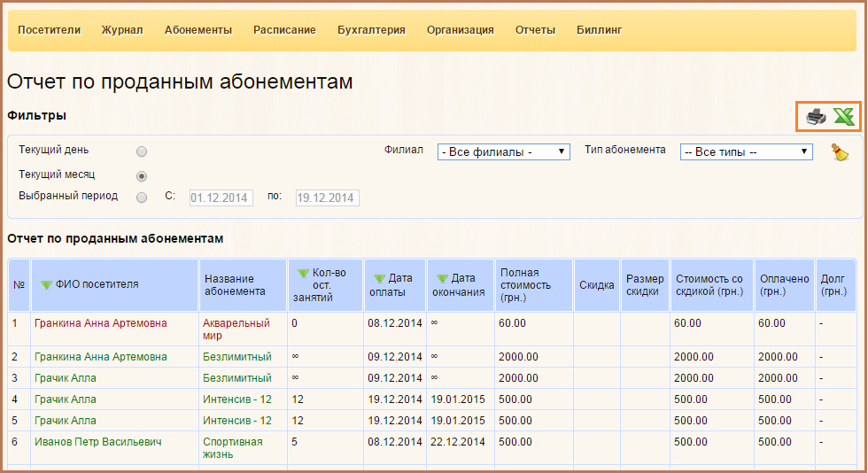Click the printer icon to print report
868x473 pixels.
(x=816, y=116)
